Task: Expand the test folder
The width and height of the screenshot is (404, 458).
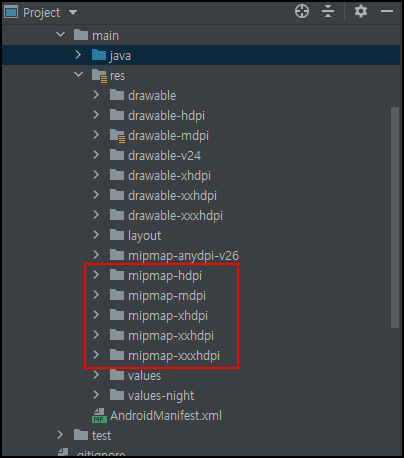Action: pyautogui.click(x=60, y=435)
